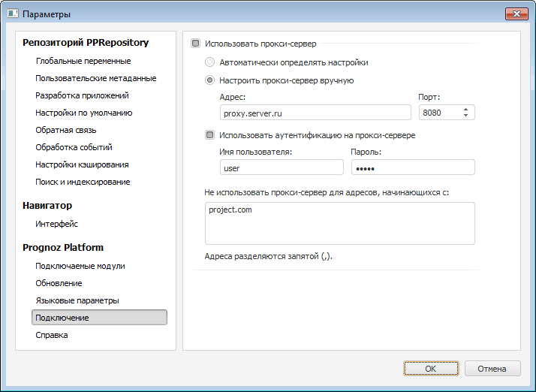This screenshot has height=392, width=536.
Task: Click the proxy exceptions text area
Action: (x=340, y=223)
